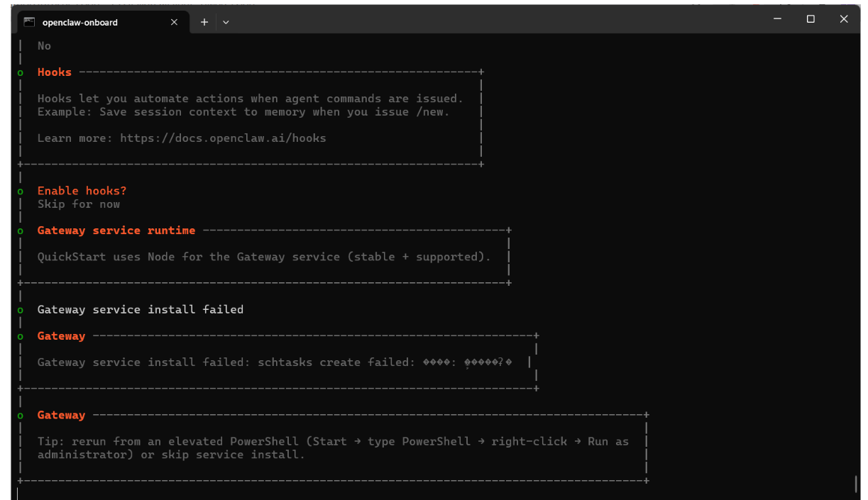Screen dimensions: 868x500
Task: Click the 'Enable hooks?' prompt text
Action: click(x=82, y=191)
